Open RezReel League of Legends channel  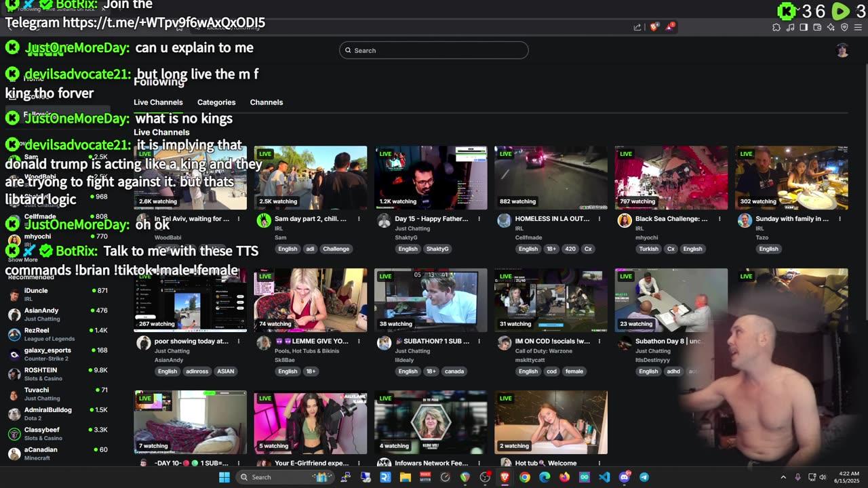click(58, 334)
